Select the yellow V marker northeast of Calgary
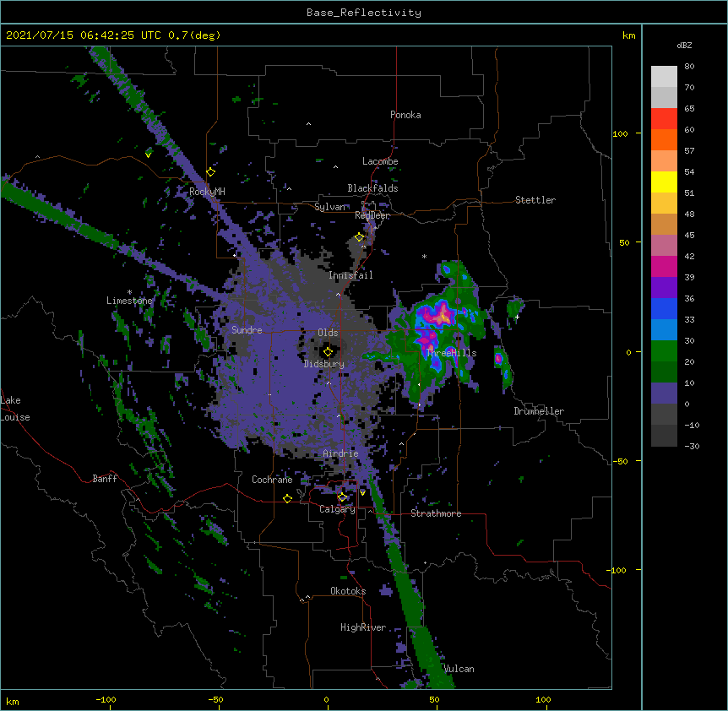This screenshot has height=711, width=728. click(362, 493)
